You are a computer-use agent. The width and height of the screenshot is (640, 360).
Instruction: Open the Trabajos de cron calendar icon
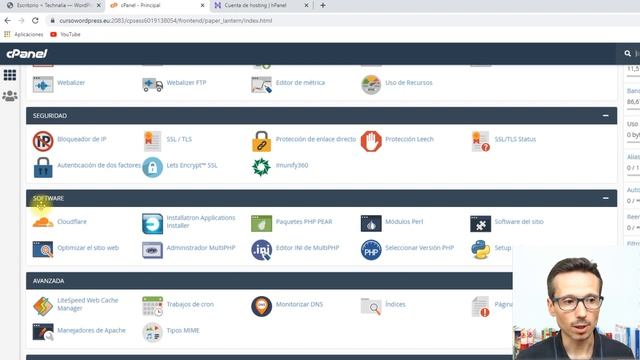[x=152, y=306]
